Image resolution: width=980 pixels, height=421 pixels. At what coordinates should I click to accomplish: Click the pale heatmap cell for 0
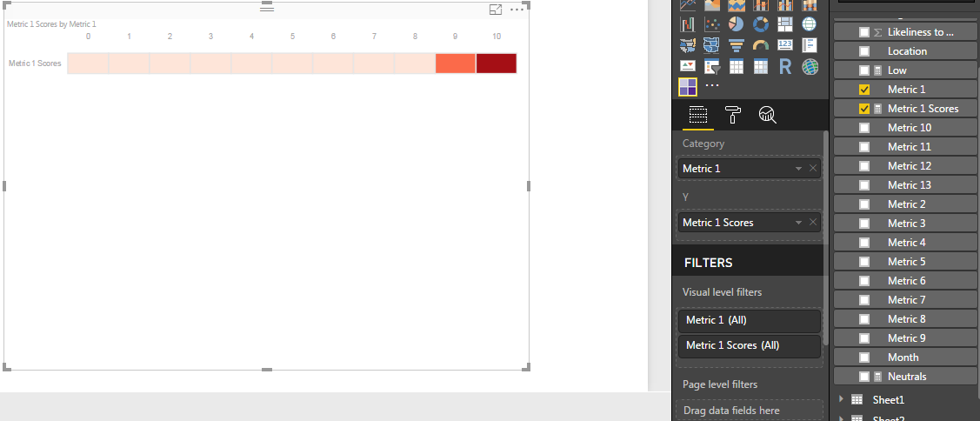(x=88, y=63)
